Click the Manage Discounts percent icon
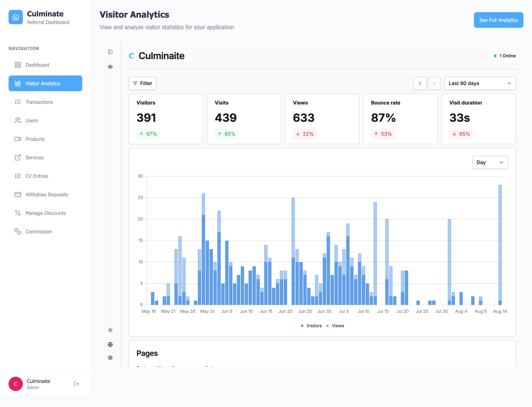The image size is (532, 407). (18, 213)
